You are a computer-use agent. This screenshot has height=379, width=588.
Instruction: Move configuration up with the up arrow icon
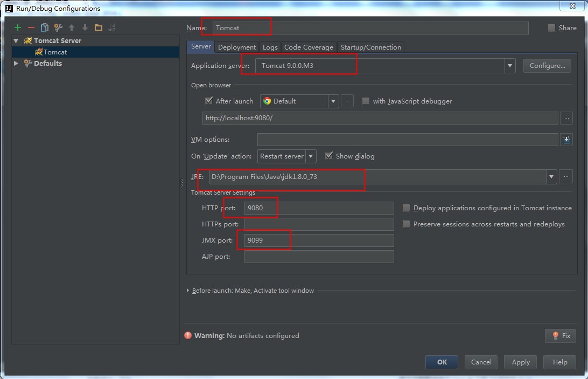(x=72, y=27)
